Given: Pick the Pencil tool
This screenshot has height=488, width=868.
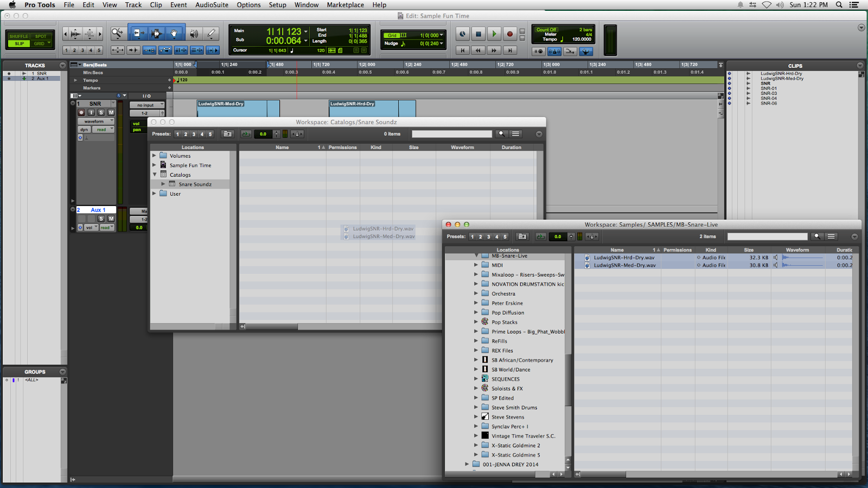Looking at the screenshot, I should click(212, 34).
